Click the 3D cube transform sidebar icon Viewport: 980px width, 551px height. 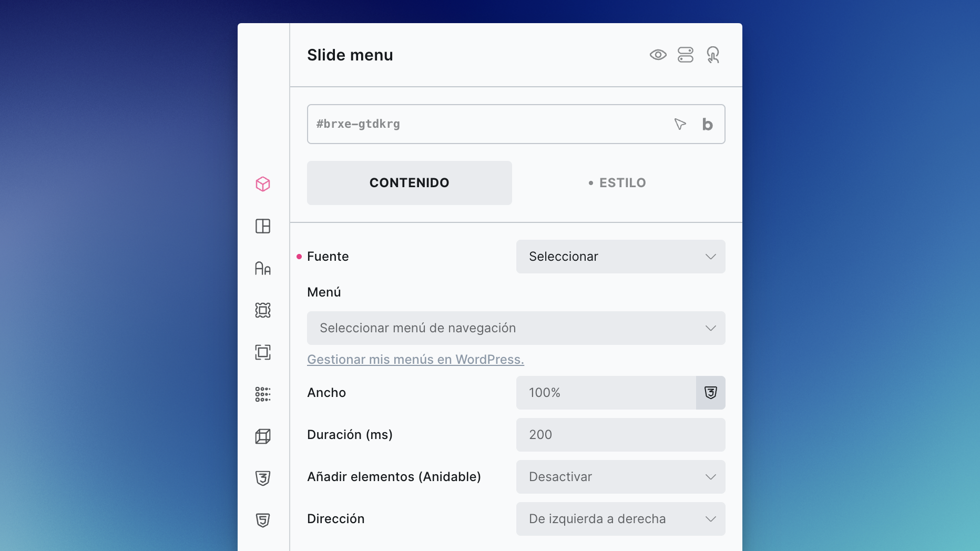tap(263, 436)
